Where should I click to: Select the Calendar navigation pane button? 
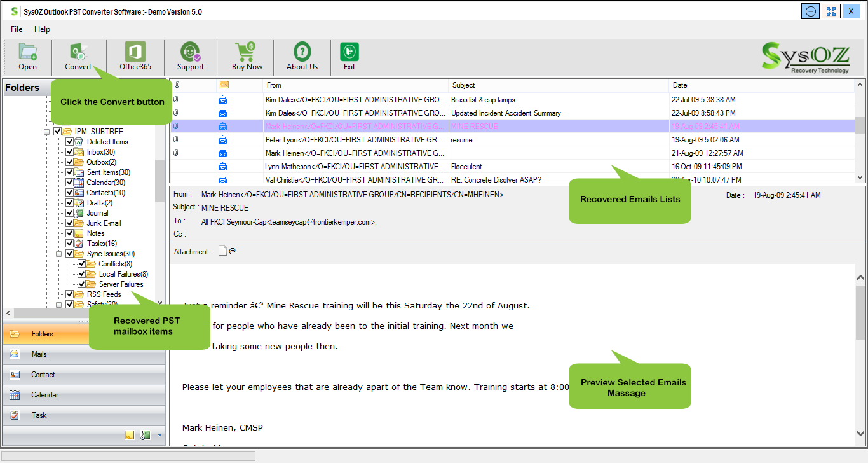[x=84, y=395]
